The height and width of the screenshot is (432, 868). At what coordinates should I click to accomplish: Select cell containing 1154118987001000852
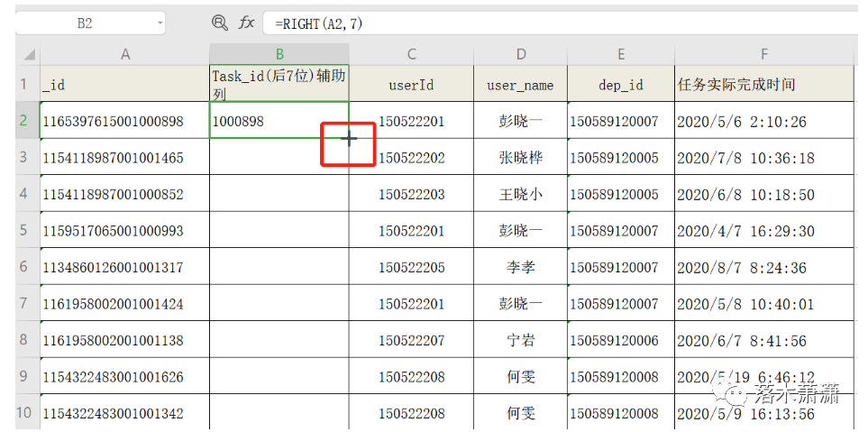click(125, 194)
